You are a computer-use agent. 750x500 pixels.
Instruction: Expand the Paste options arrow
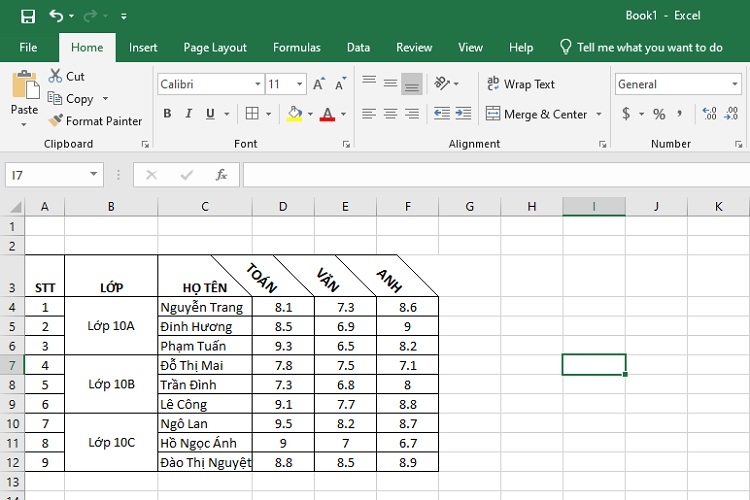click(x=24, y=125)
